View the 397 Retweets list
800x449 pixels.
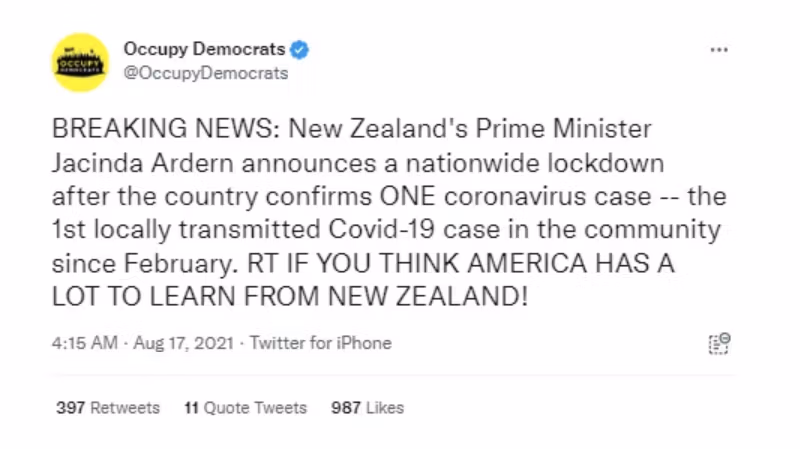pyautogui.click(x=108, y=408)
